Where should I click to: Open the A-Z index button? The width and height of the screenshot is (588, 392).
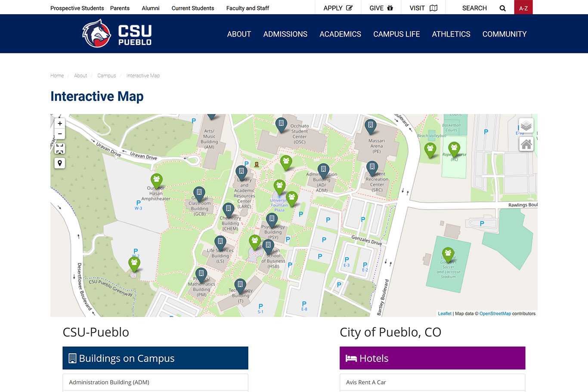point(523,7)
